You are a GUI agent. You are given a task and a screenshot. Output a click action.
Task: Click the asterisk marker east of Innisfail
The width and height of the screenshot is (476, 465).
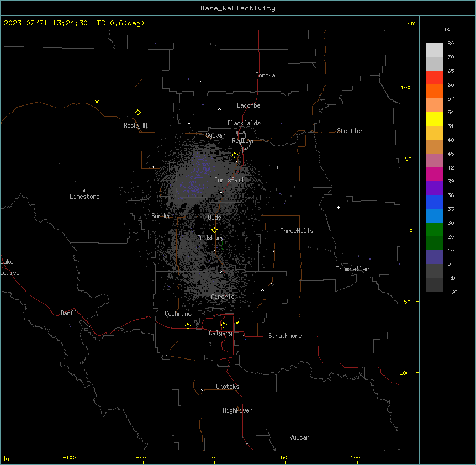tap(277, 167)
